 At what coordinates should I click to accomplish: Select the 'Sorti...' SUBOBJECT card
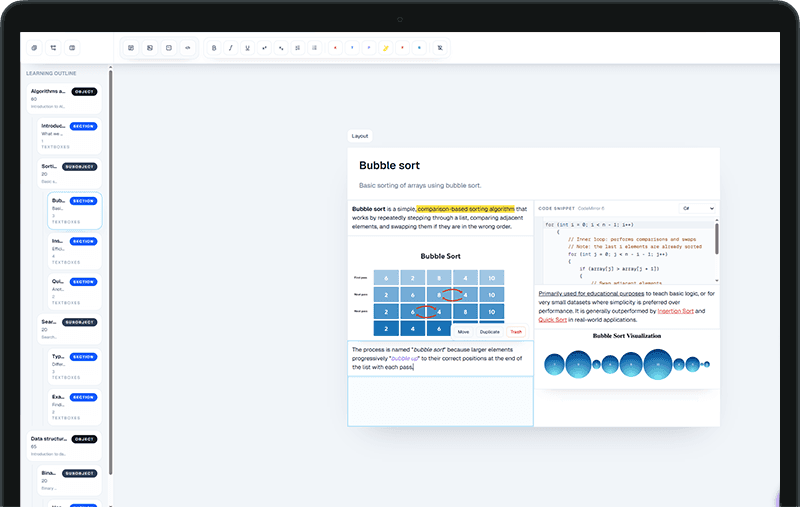(x=69, y=173)
